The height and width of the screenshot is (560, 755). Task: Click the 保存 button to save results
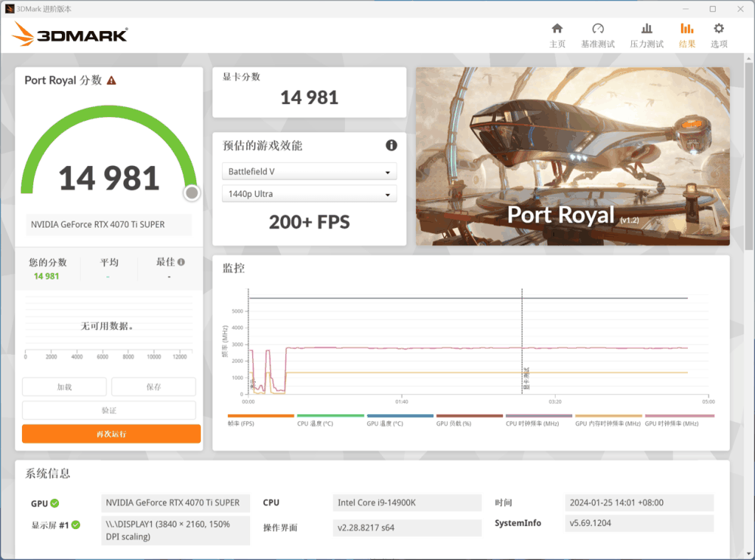153,386
